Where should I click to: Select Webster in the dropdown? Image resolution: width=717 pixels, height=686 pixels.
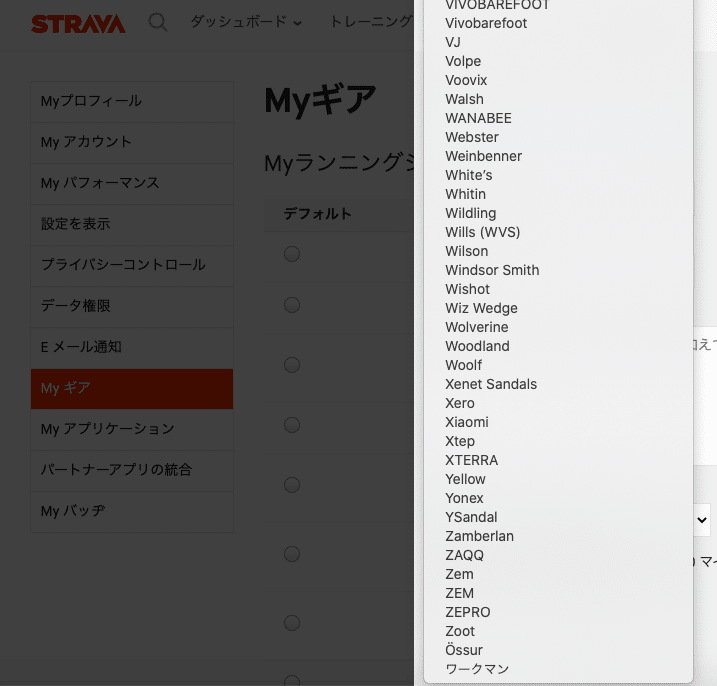pyautogui.click(x=558, y=137)
